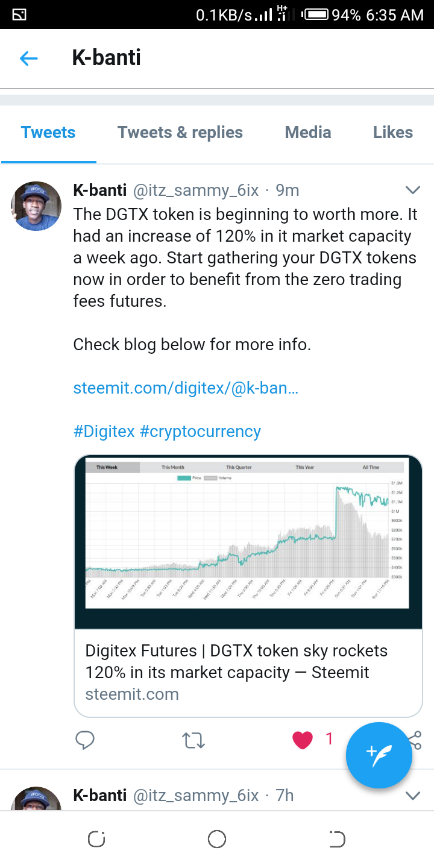Toggle the red heart like
Screen dimensions: 434x868
[x=303, y=740]
